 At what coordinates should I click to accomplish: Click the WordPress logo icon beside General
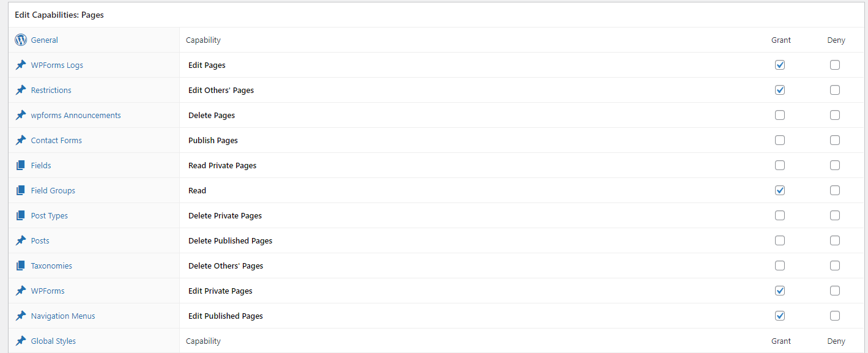21,40
